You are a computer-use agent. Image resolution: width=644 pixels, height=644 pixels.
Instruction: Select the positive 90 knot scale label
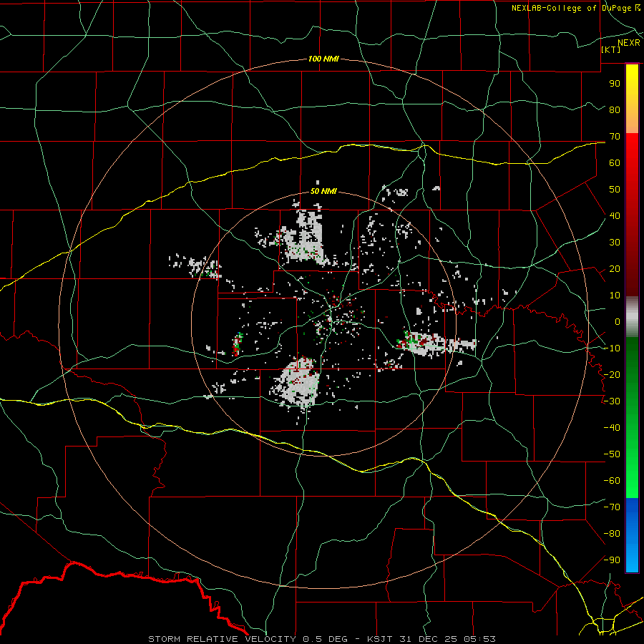pyautogui.click(x=615, y=84)
